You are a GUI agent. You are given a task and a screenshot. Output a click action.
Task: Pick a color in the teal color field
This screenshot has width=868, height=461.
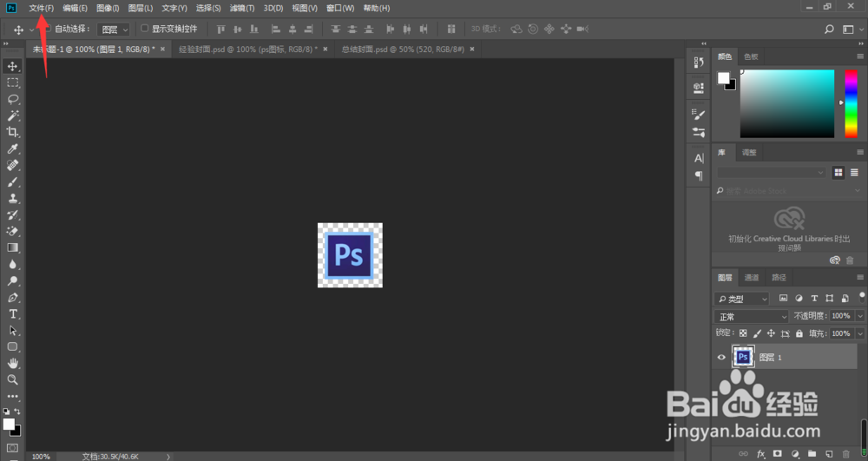(x=787, y=103)
